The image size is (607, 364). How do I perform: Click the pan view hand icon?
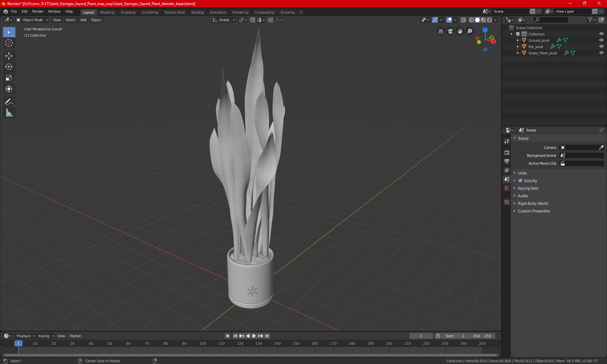460,31
